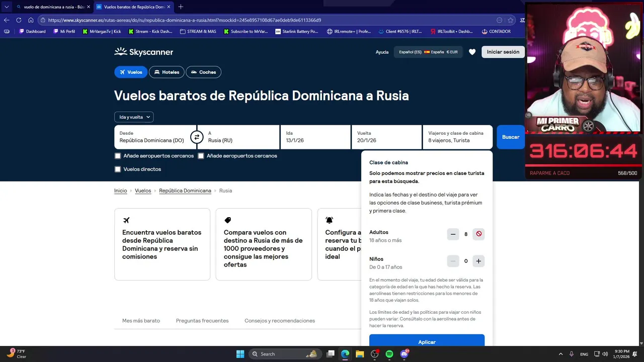Follow the Inicio breadcrumb link
644x362 pixels.
[120, 191]
